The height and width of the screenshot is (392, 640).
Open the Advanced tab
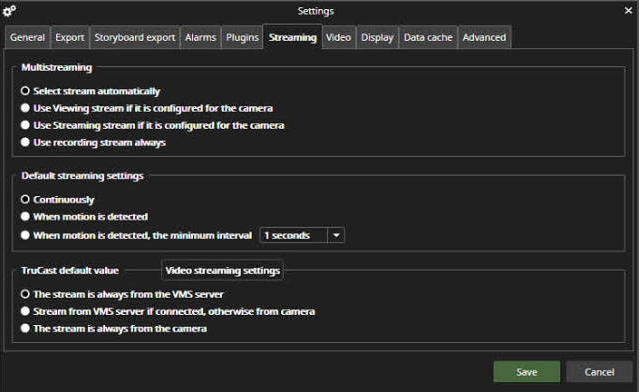pos(484,37)
